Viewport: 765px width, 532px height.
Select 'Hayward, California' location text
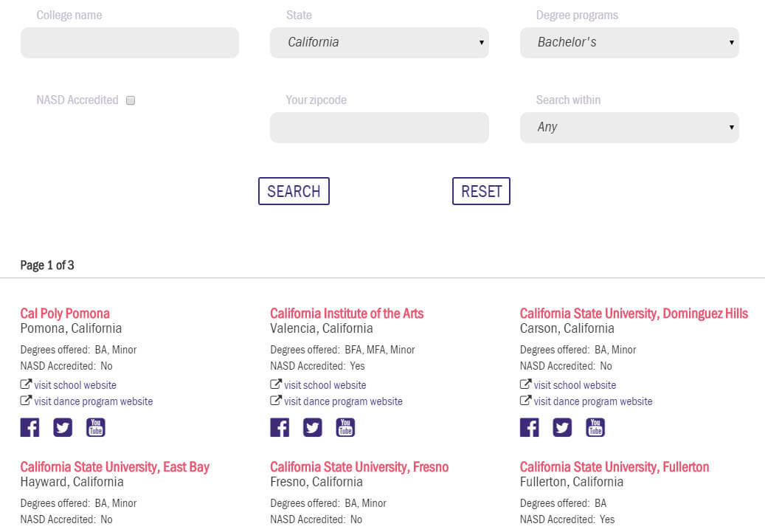point(72,483)
